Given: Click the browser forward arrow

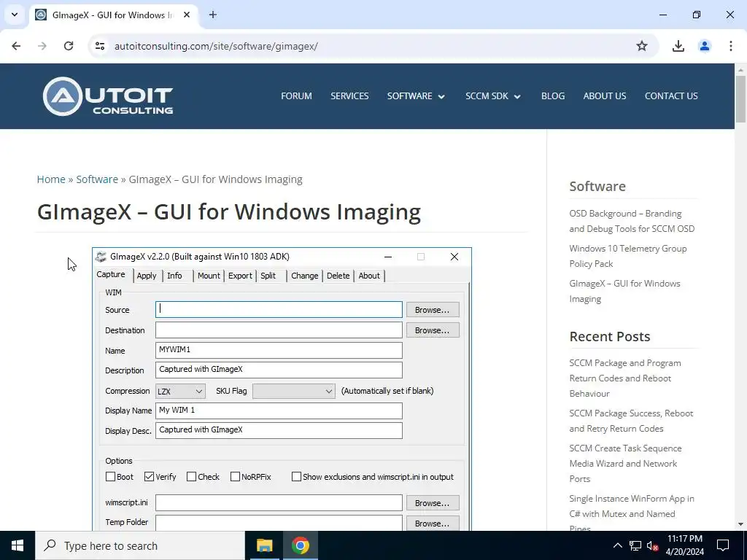Looking at the screenshot, I should click(x=42, y=46).
